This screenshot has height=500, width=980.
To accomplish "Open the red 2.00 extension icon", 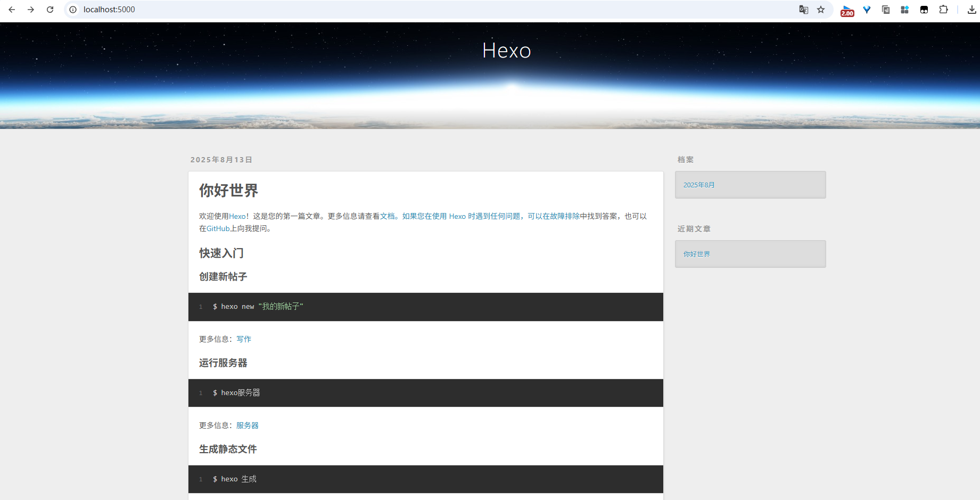I will coord(847,11).
